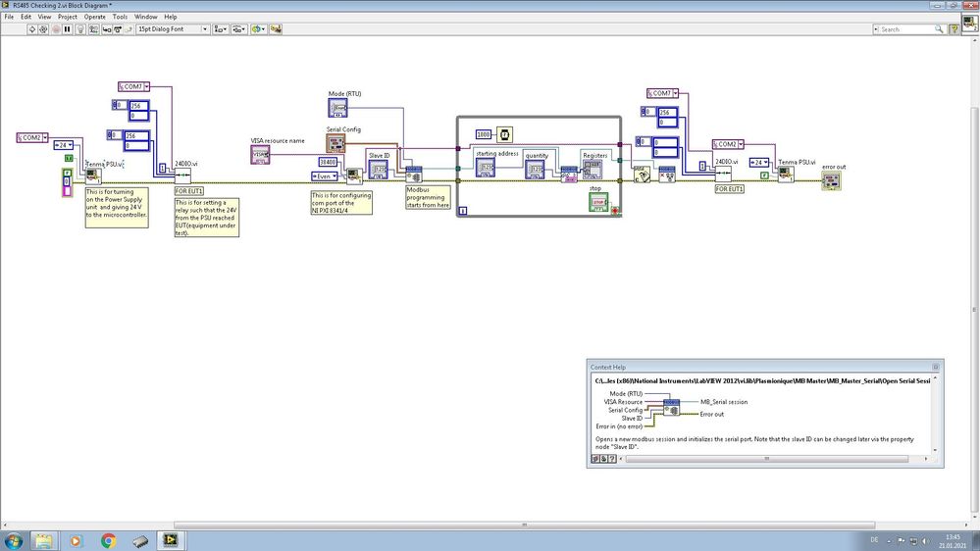
Task: Select the left Tenma PSU.vi node
Action: [x=93, y=176]
